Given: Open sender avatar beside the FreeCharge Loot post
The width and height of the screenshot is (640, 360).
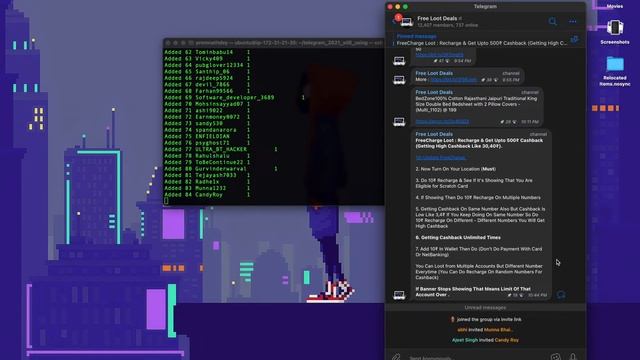Looking at the screenshot, I should click(399, 295).
